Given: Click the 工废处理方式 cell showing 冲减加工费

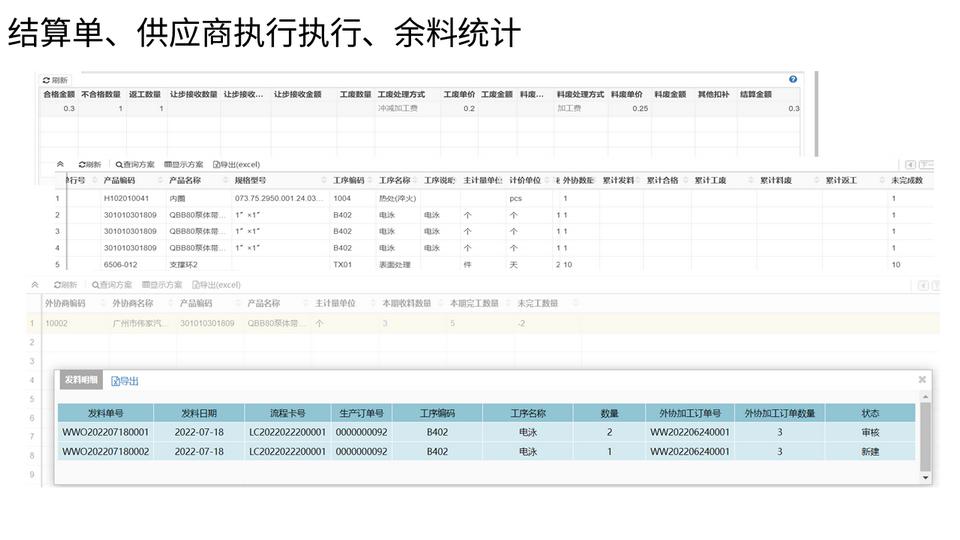Looking at the screenshot, I should pos(400,108).
